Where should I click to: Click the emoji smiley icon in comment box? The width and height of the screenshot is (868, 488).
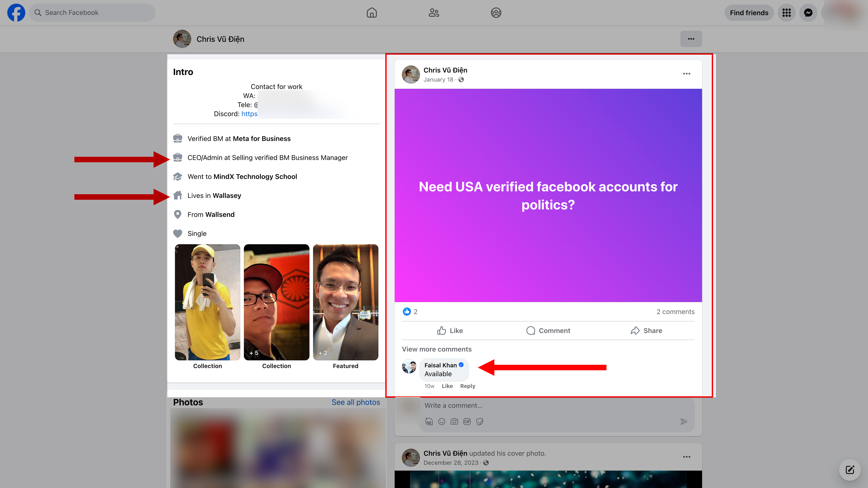(x=441, y=421)
